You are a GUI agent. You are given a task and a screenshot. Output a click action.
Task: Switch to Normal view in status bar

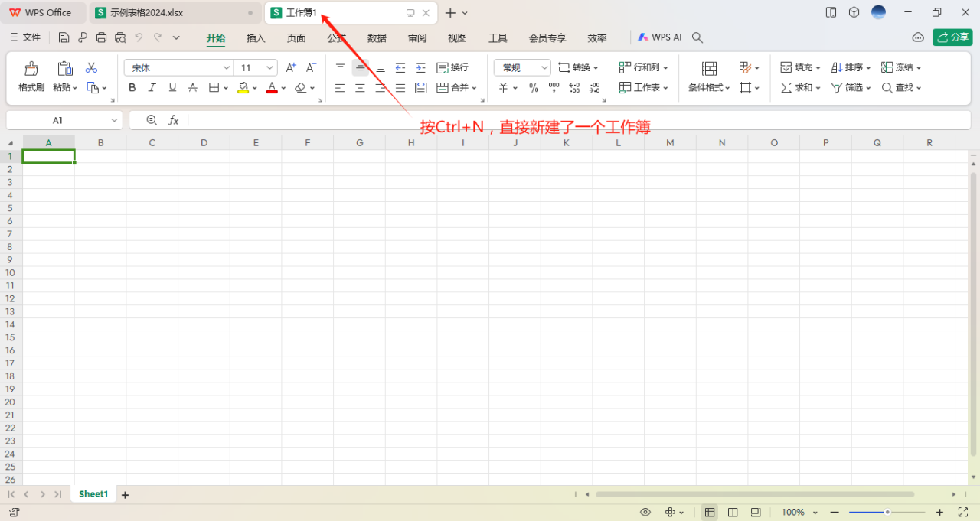point(710,512)
